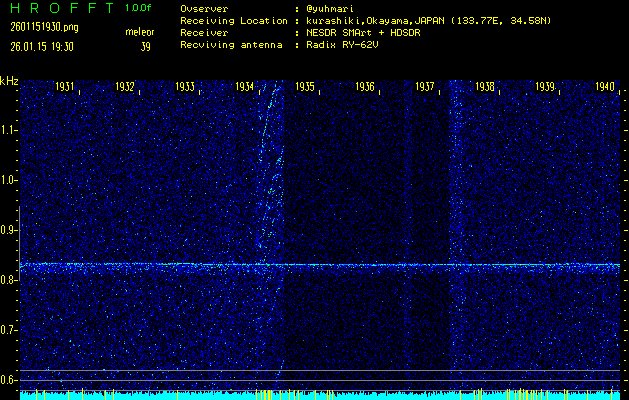Pick the 0.7 frequency axis label
Image resolution: width=629 pixels, height=400 pixels.
click(9, 329)
